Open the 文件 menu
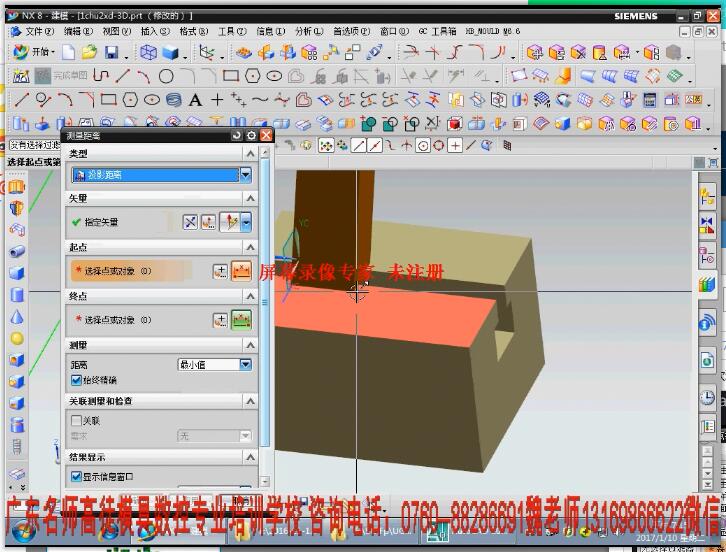The height and width of the screenshot is (552, 726). click(x=39, y=31)
